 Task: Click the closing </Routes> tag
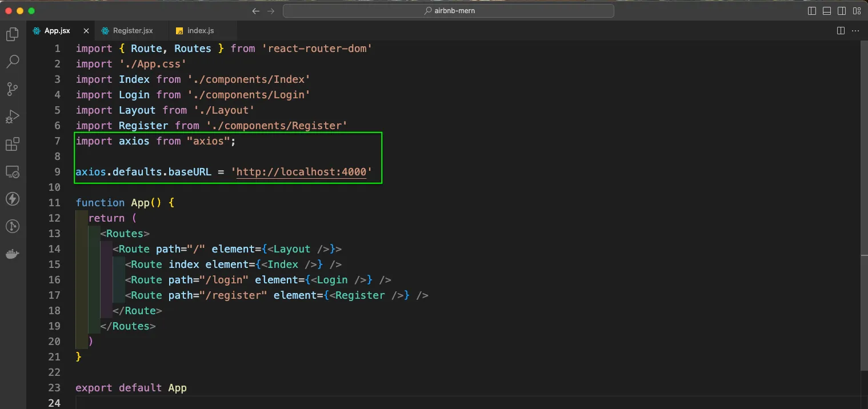(128, 326)
